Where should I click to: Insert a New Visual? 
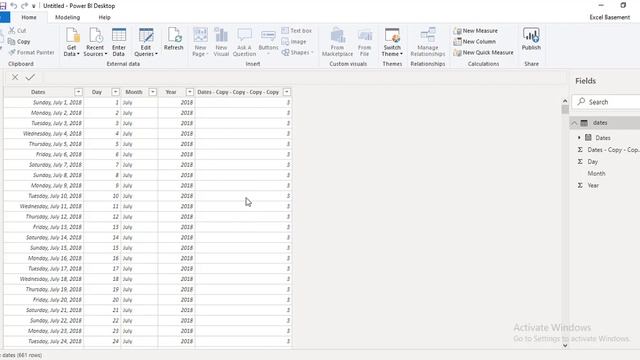pos(221,42)
